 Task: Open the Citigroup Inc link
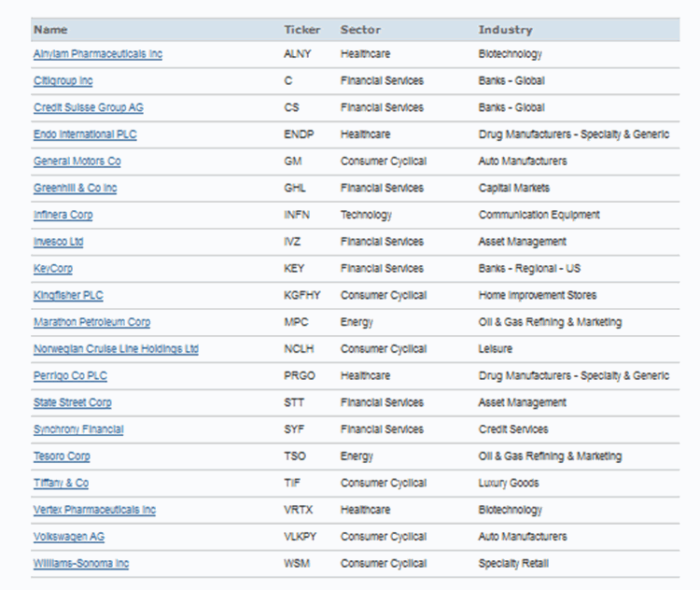point(63,81)
